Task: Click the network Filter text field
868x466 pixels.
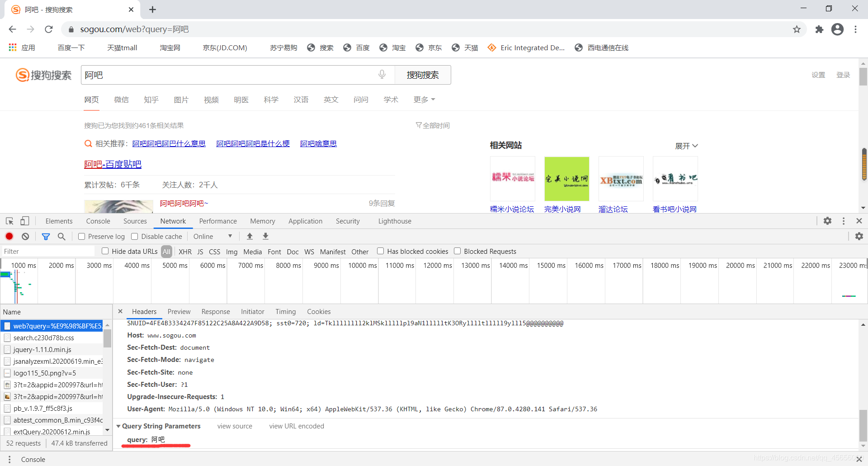Action: click(47, 252)
